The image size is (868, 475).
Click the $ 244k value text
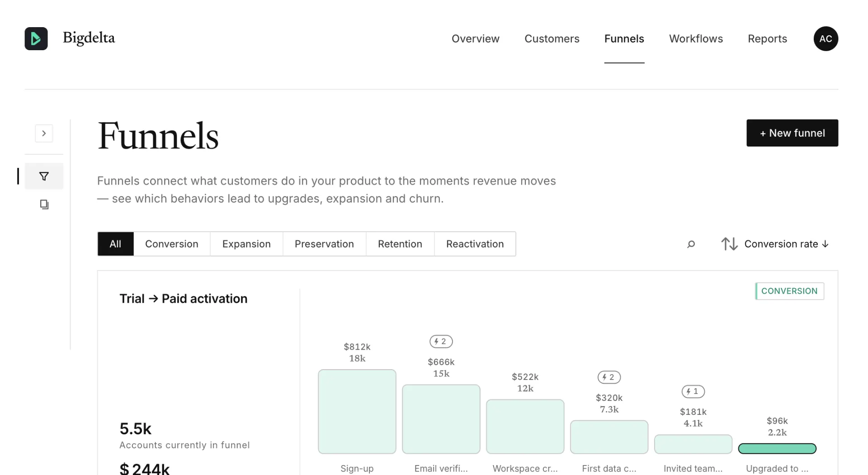coord(144,469)
